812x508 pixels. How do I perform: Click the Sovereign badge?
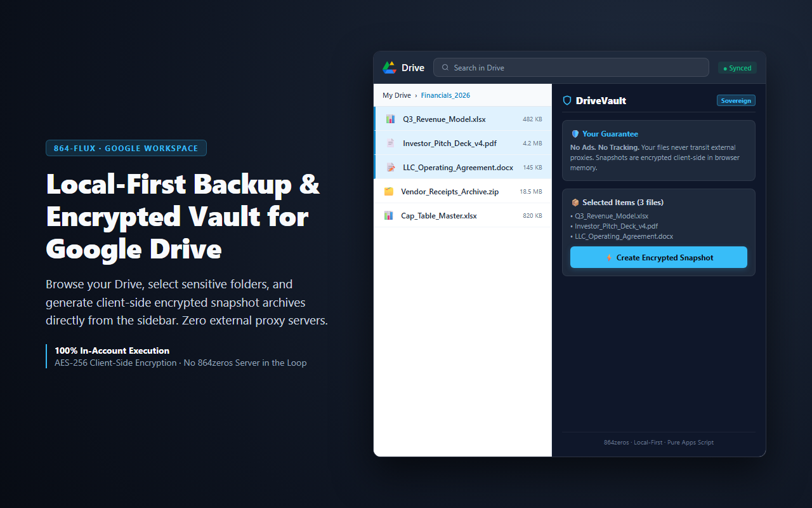736,101
